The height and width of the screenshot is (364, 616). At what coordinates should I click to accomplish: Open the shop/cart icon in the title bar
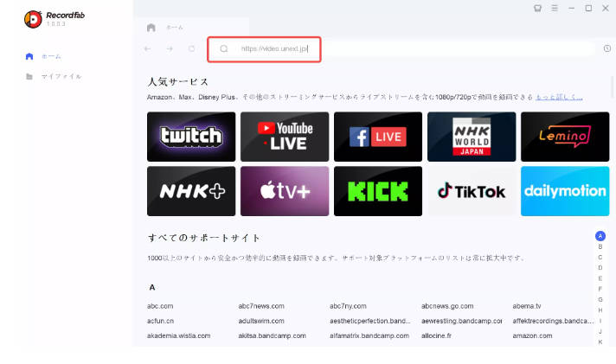click(537, 9)
